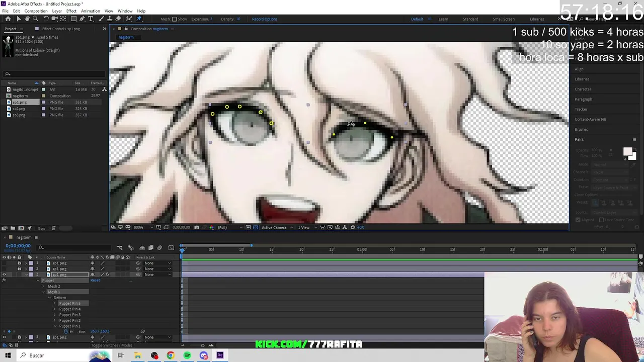Select the Roto Brush tool
The height and width of the screenshot is (362, 644).
[129, 19]
